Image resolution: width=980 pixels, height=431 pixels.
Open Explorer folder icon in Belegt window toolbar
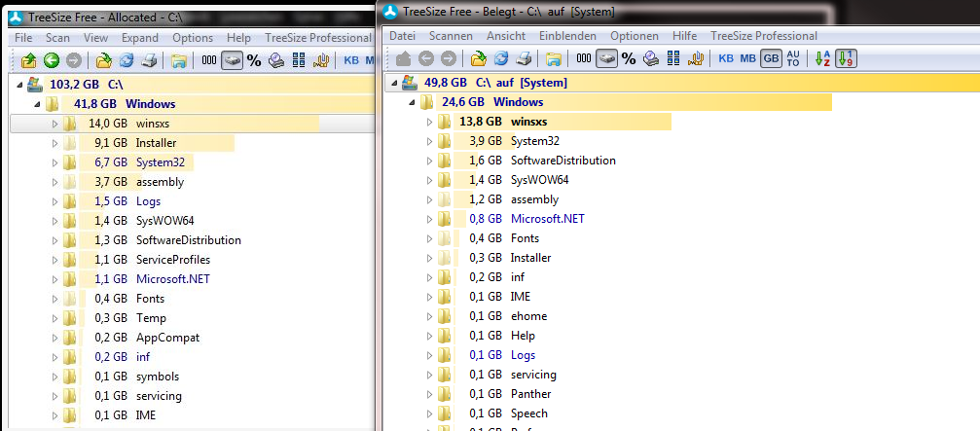click(x=554, y=58)
